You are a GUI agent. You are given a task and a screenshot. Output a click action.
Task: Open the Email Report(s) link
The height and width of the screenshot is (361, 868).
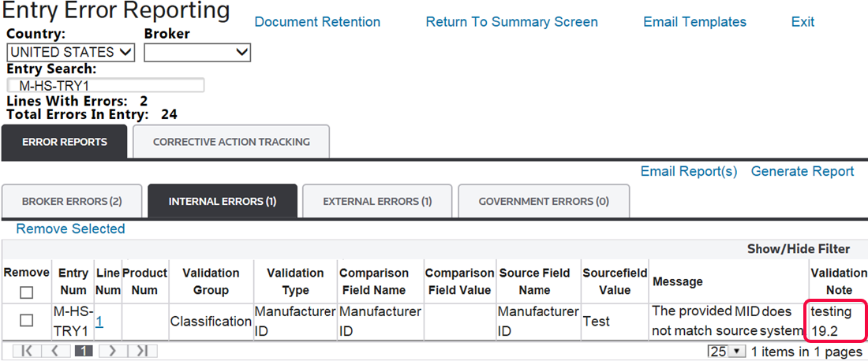tap(689, 171)
